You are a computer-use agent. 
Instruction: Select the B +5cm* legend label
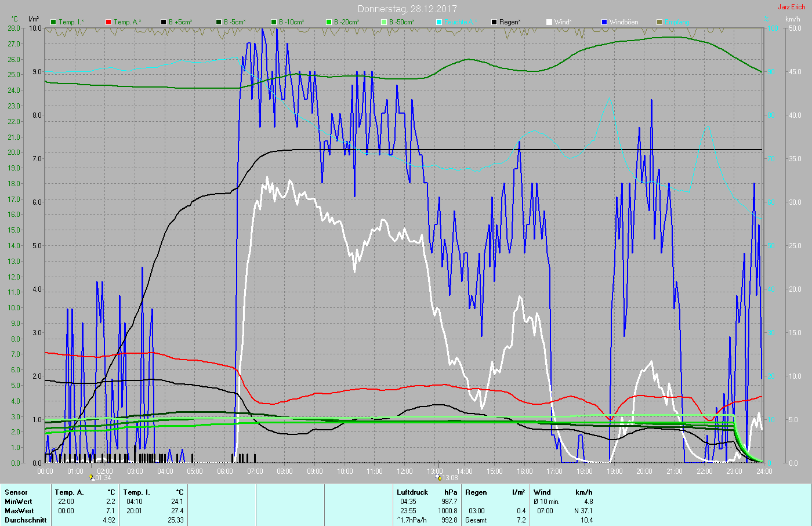[180, 22]
